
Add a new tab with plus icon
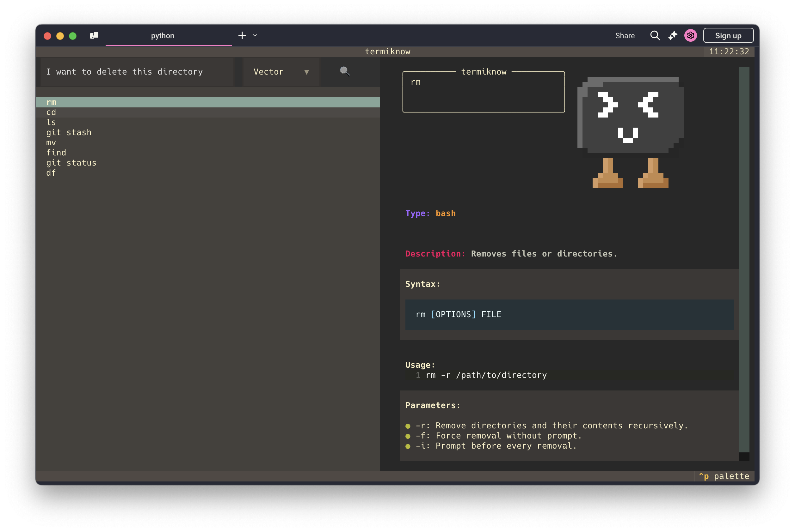[x=242, y=36]
